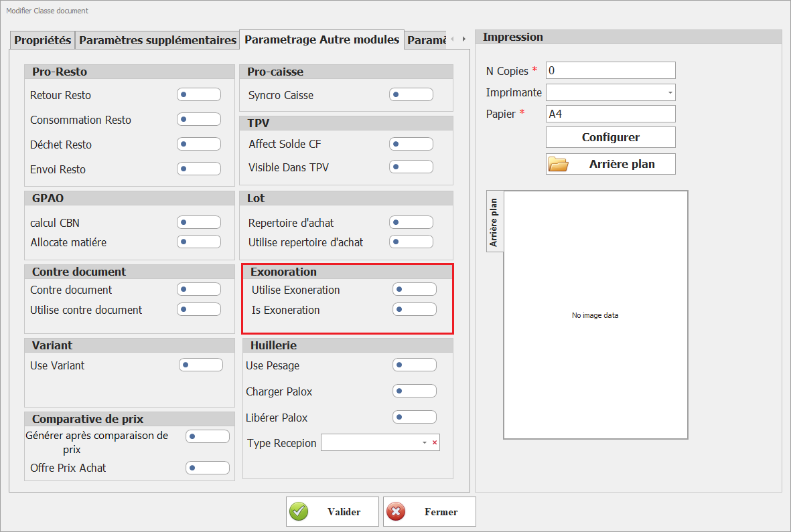Click the red X Fermer icon

pyautogui.click(x=396, y=512)
